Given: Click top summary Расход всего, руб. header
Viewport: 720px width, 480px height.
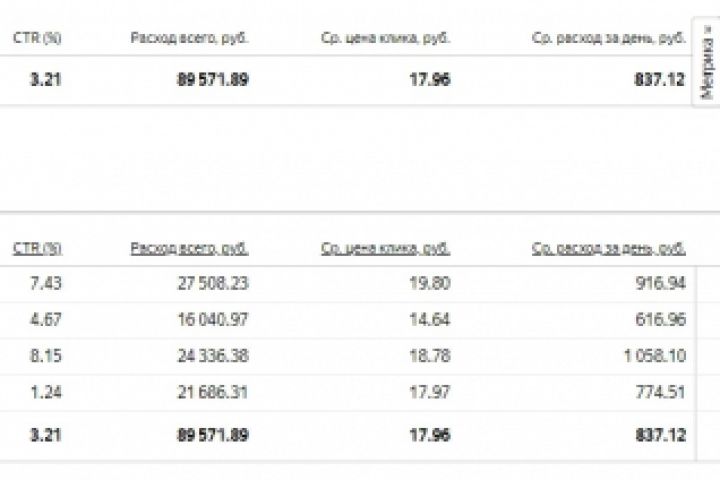Looking at the screenshot, I should [x=189, y=38].
